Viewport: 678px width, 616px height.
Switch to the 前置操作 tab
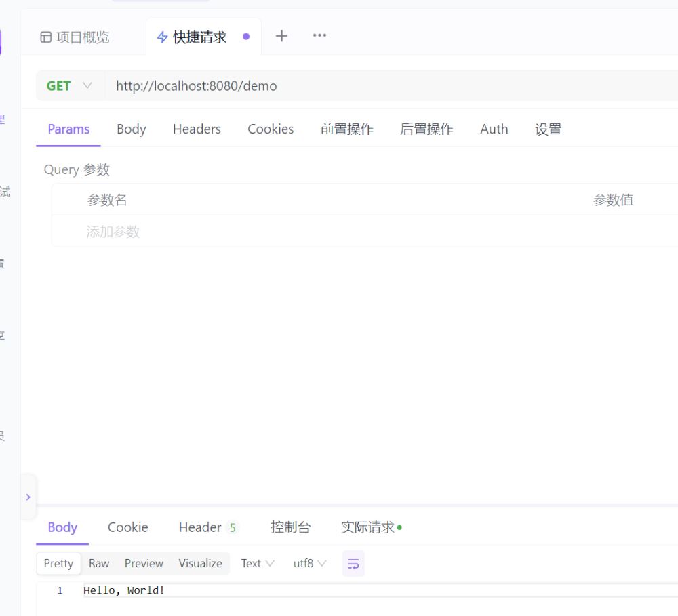346,129
